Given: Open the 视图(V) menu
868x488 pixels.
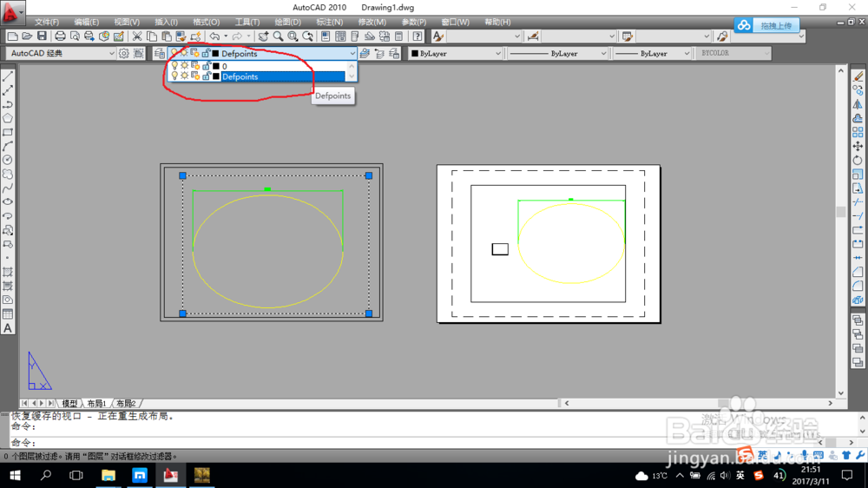Looking at the screenshot, I should (x=127, y=23).
